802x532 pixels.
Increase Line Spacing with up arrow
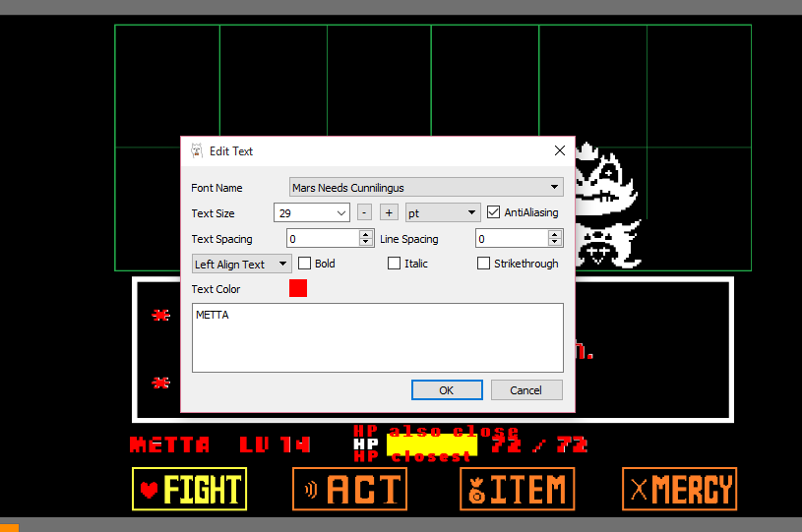(x=555, y=234)
